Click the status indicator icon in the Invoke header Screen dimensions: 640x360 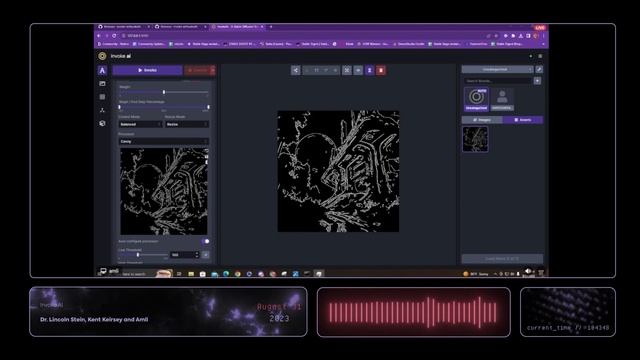pyautogui.click(x=531, y=56)
